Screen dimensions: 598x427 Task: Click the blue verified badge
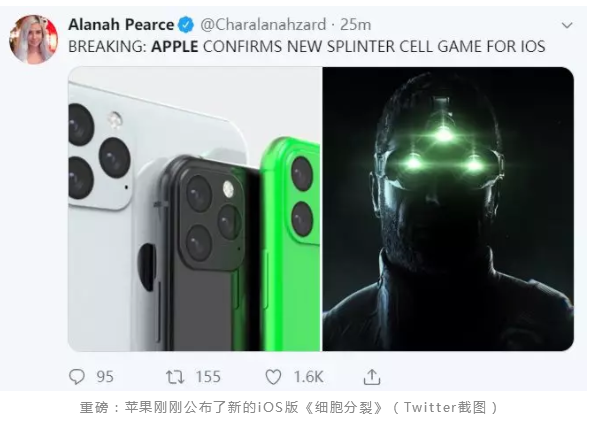[x=186, y=25]
